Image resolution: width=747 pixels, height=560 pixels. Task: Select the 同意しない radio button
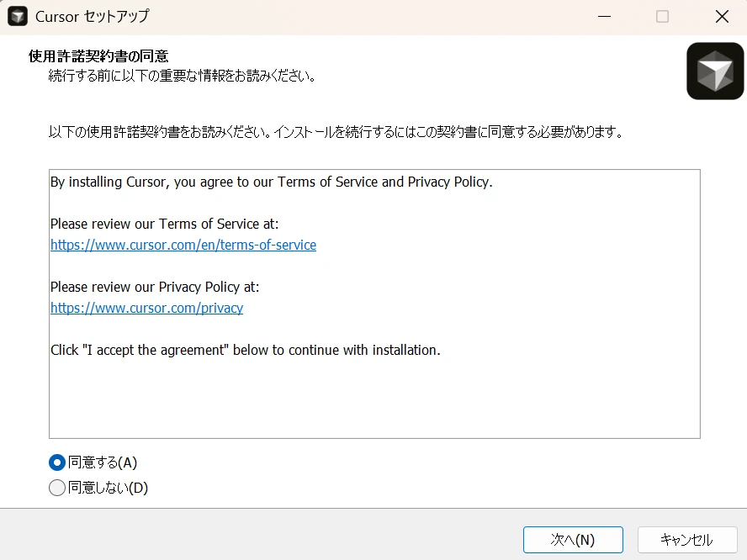(x=56, y=488)
